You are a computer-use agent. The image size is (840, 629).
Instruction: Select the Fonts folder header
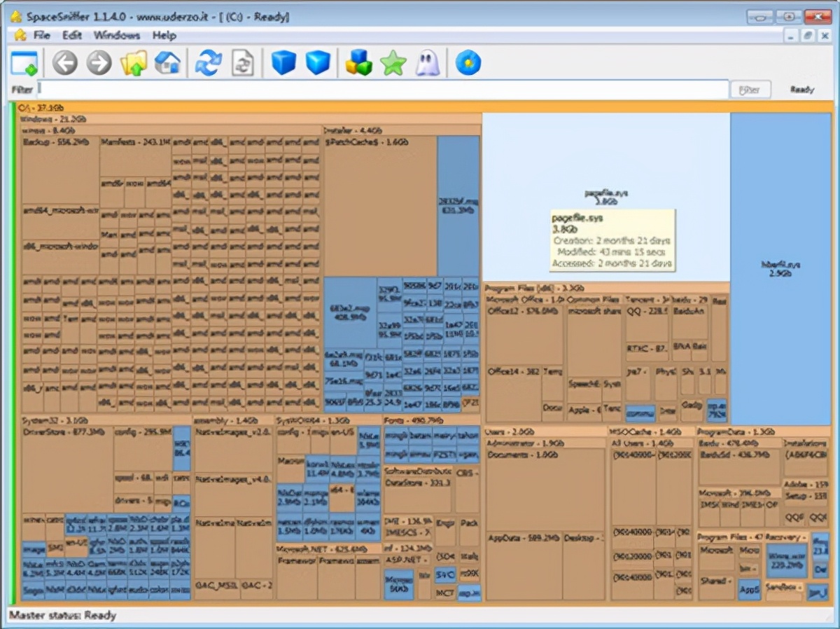pyautogui.click(x=431, y=420)
